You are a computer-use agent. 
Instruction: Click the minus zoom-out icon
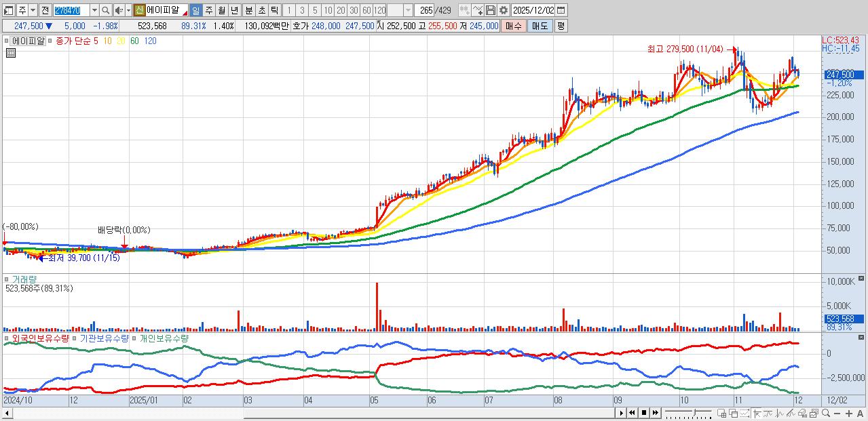click(x=837, y=413)
